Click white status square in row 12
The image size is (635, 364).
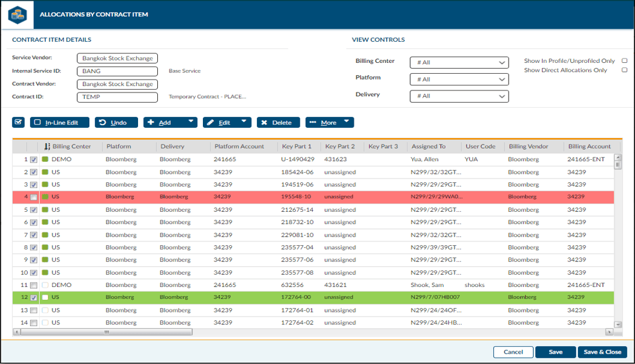(x=45, y=297)
